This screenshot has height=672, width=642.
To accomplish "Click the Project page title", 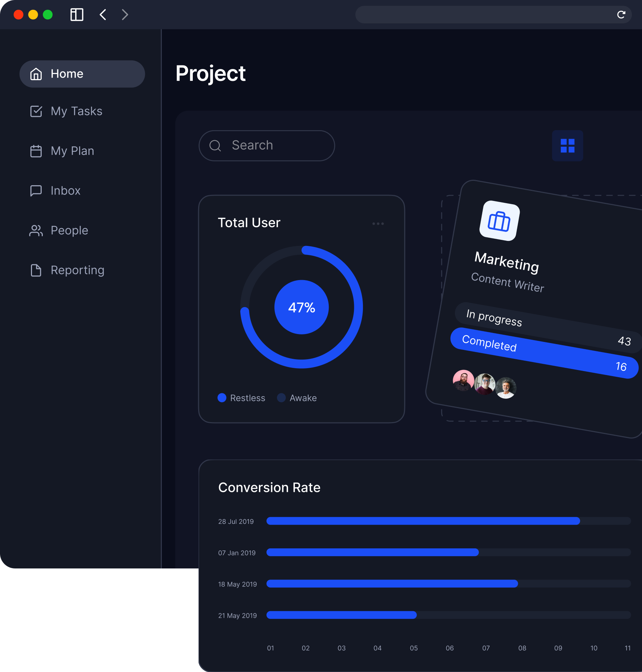I will pos(210,74).
